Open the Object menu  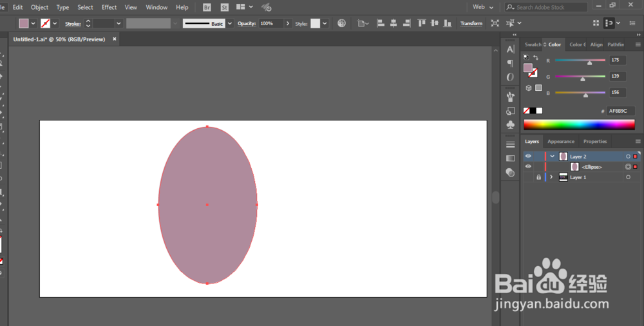[x=39, y=7]
